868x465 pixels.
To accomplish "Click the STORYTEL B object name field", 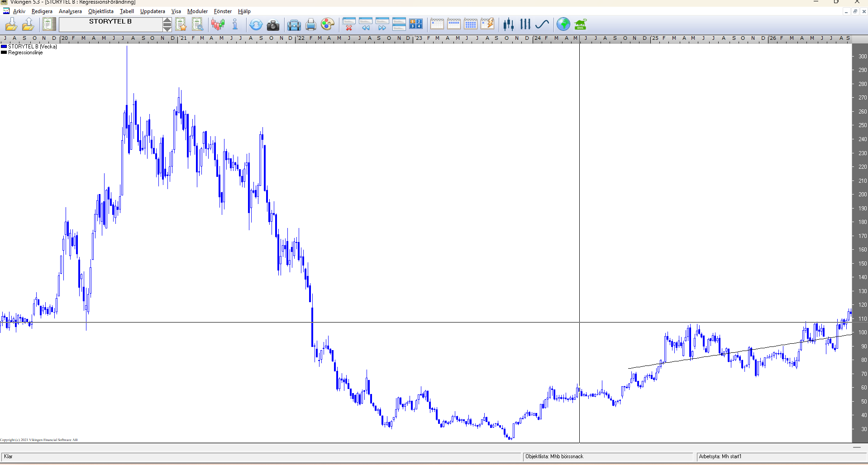I will 110,24.
